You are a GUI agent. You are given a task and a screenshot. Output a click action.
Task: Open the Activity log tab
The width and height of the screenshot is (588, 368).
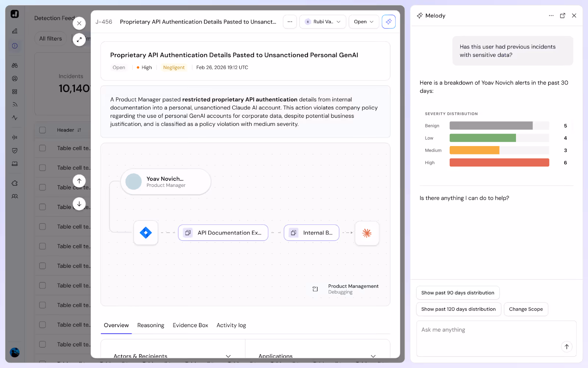[x=231, y=325]
